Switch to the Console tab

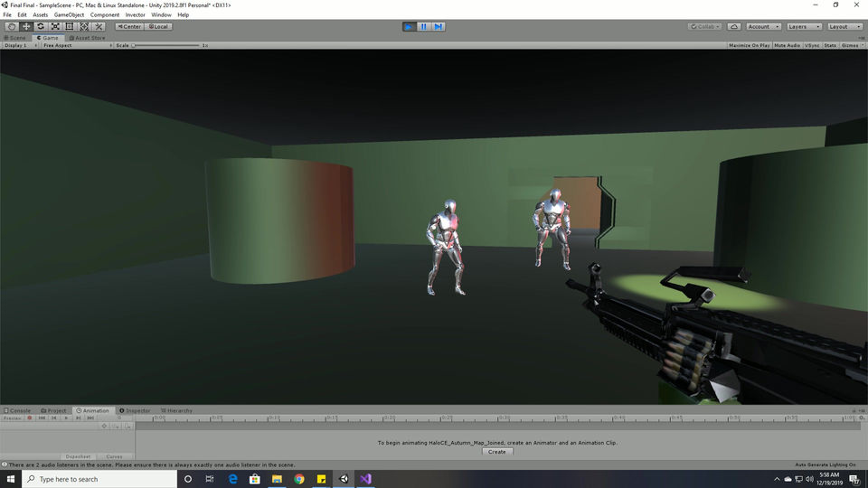17,410
